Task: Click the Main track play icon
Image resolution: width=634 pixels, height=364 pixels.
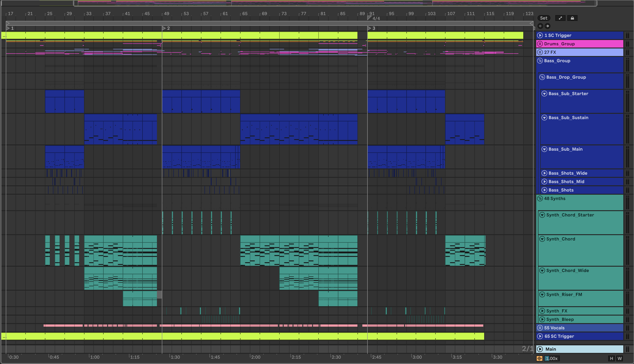Action: pyautogui.click(x=540, y=349)
